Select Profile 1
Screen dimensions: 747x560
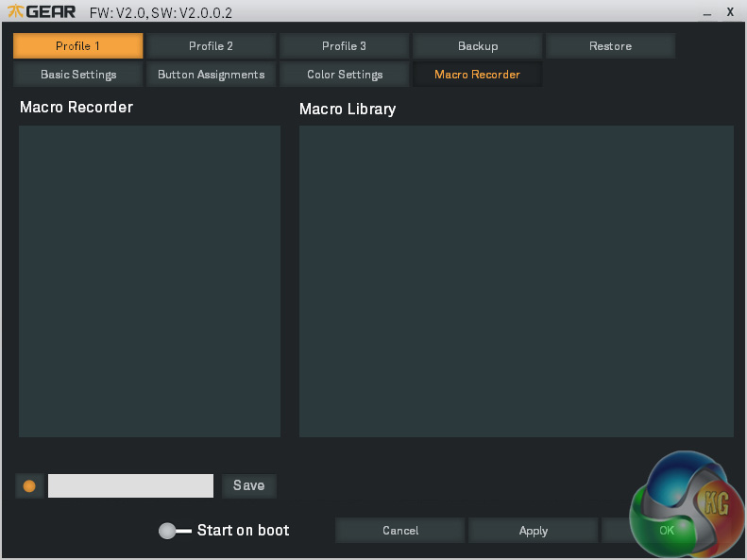pos(78,46)
